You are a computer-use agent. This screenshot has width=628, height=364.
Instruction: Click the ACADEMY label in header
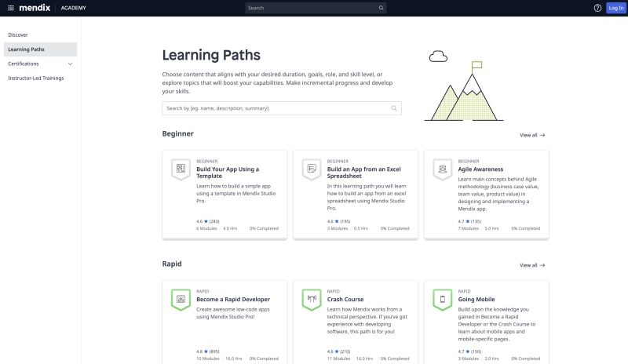tap(73, 8)
